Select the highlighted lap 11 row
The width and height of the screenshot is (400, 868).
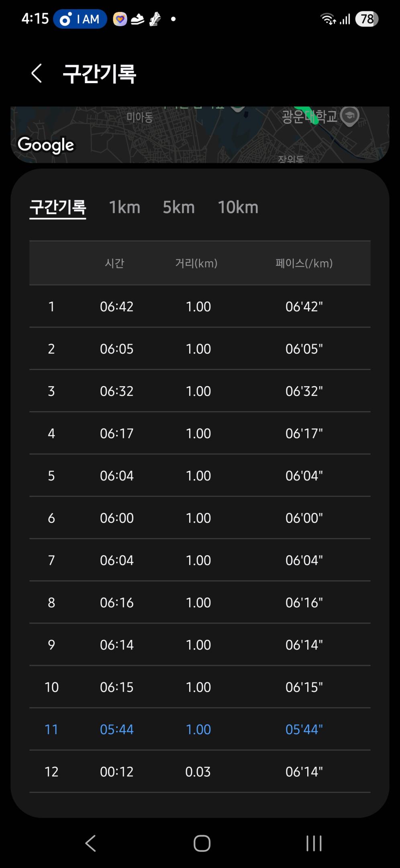coord(200,729)
